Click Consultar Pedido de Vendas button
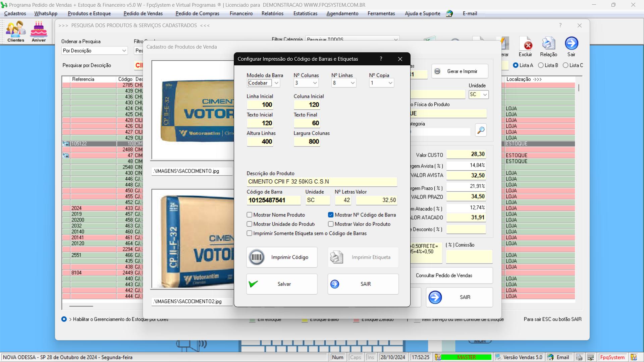Viewport: 644px width, 362px height. click(x=451, y=276)
